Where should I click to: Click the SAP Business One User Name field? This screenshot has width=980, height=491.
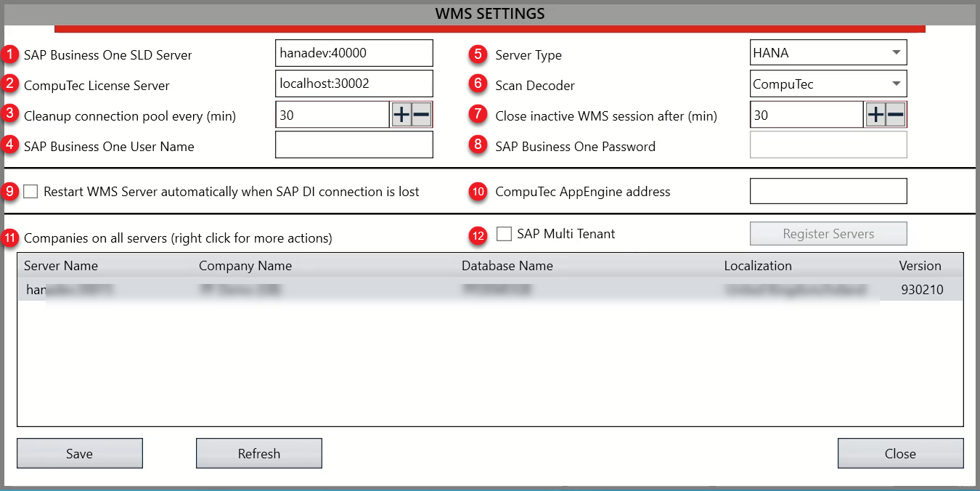354,144
